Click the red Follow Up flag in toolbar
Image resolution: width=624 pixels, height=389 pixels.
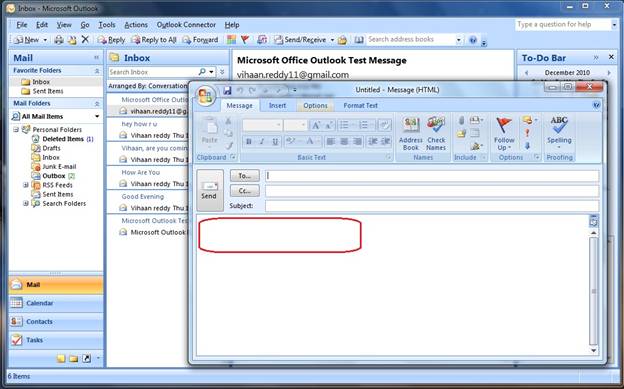246,40
